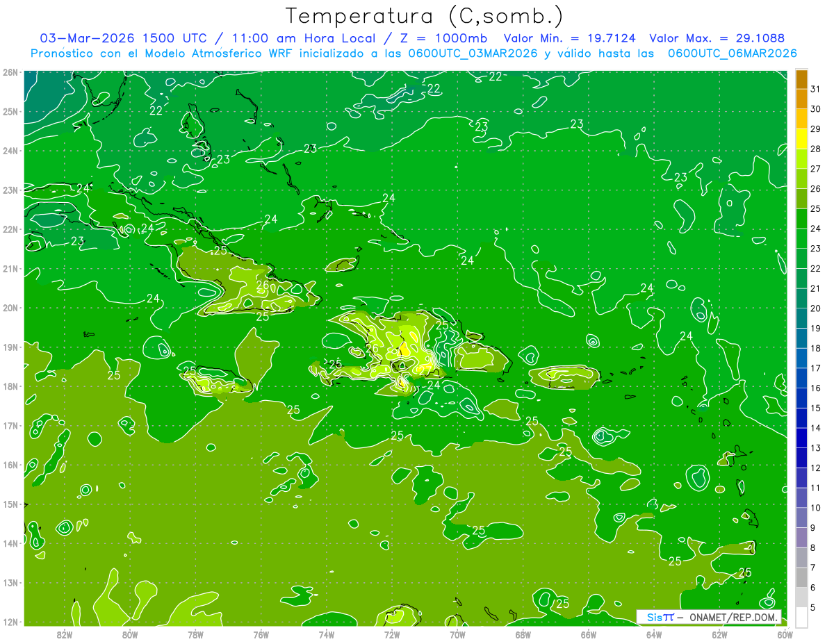The image size is (834, 644).
Task: Pick the dark orange swatch above 31
Action: pos(801,79)
